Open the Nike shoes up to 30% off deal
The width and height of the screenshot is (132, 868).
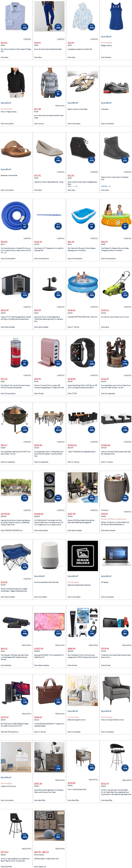[x=116, y=85]
